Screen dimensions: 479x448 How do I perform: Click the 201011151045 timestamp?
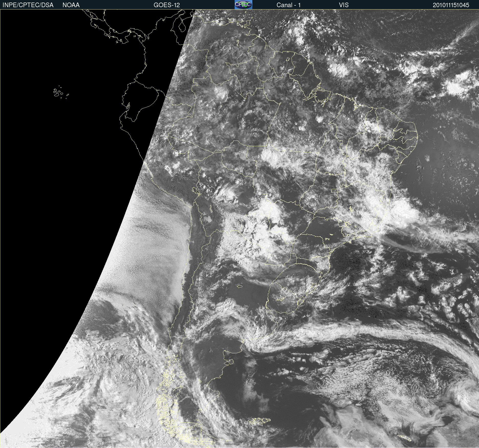pos(451,5)
